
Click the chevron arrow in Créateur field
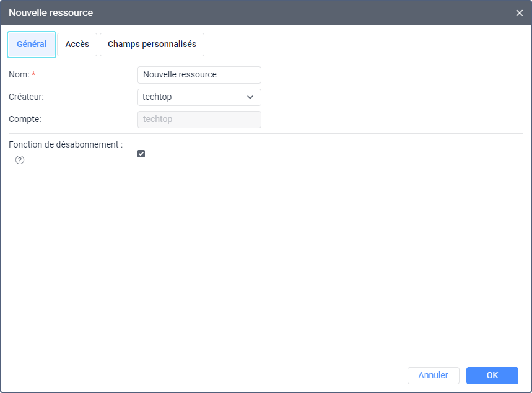pos(250,97)
